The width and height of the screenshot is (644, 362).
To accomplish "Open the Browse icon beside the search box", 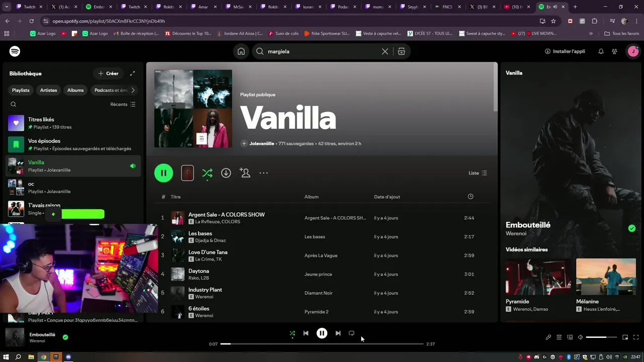I will tap(401, 51).
